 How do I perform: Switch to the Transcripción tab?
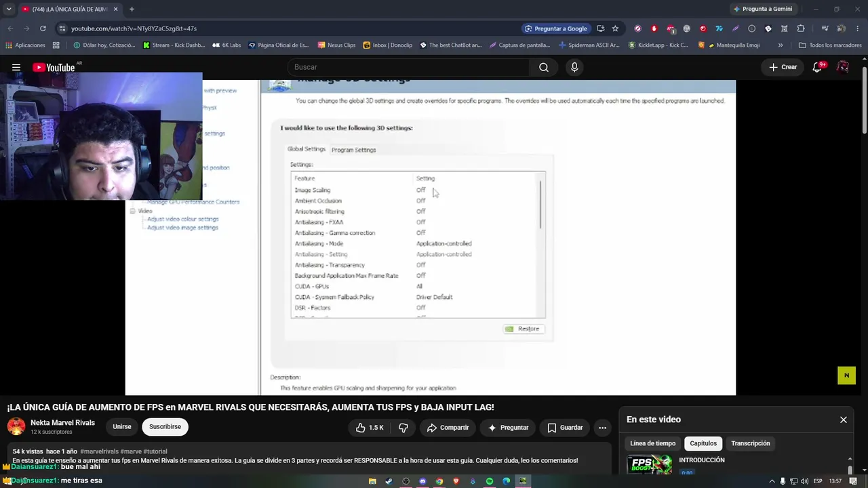click(751, 443)
